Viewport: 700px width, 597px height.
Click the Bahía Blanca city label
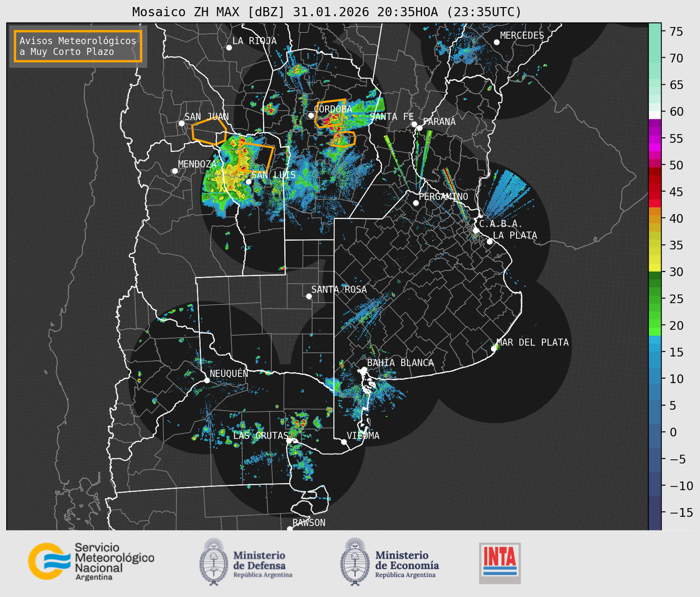coord(400,363)
